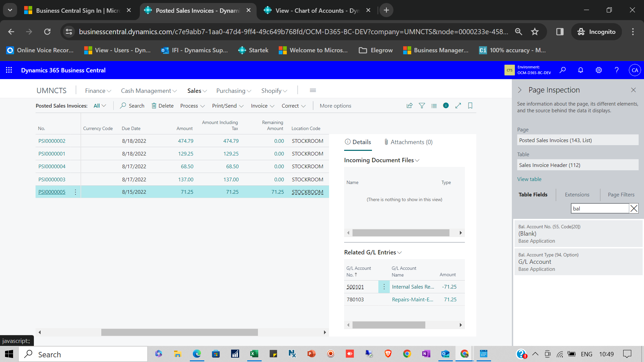Open the page information icon
Viewport: 644px width, 362px height.
[x=446, y=106]
